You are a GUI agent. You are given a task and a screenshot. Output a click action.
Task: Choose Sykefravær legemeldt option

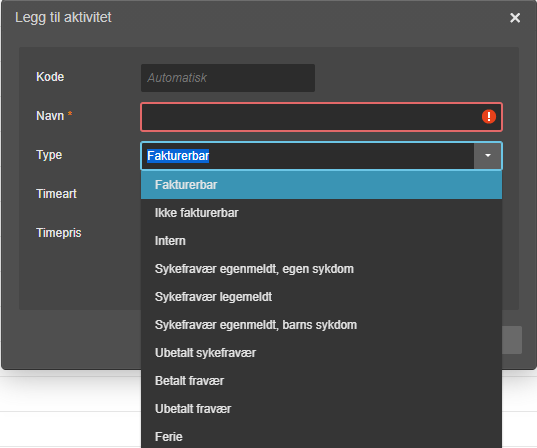coord(321,297)
